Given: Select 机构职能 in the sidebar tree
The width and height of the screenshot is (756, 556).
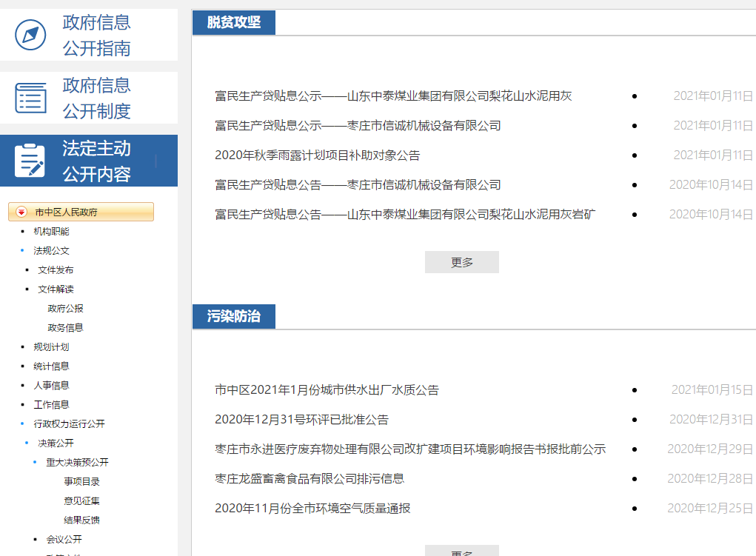Looking at the screenshot, I should 51,232.
